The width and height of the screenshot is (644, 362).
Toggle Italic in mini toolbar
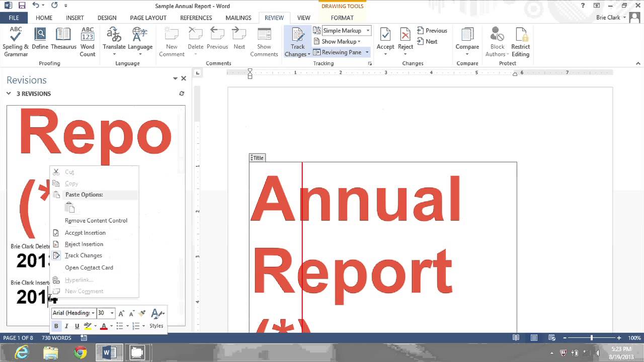[x=66, y=326]
